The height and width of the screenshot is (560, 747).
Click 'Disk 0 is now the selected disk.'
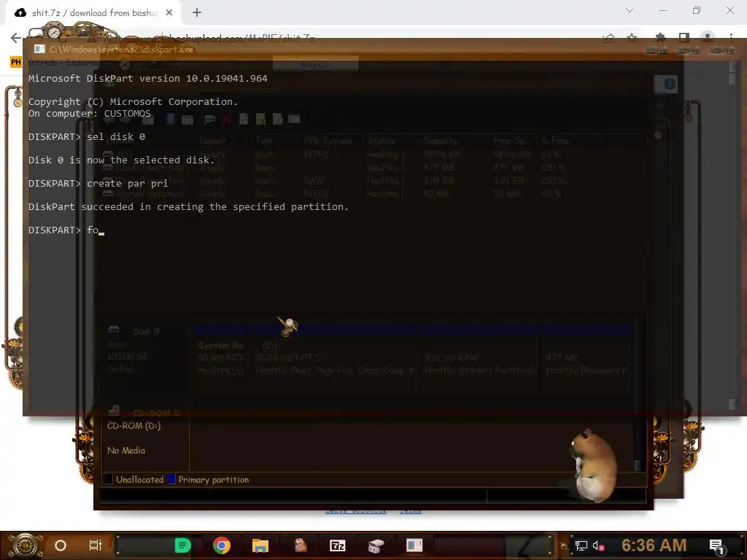pos(122,160)
